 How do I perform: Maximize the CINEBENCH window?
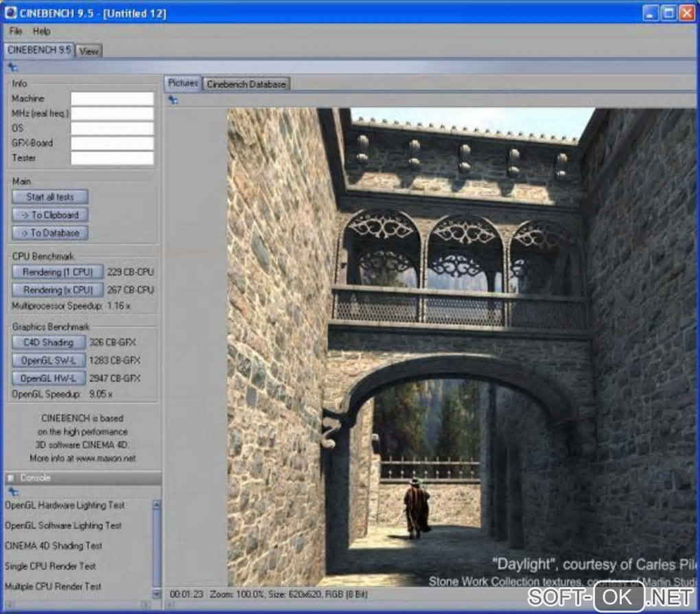tap(668, 13)
